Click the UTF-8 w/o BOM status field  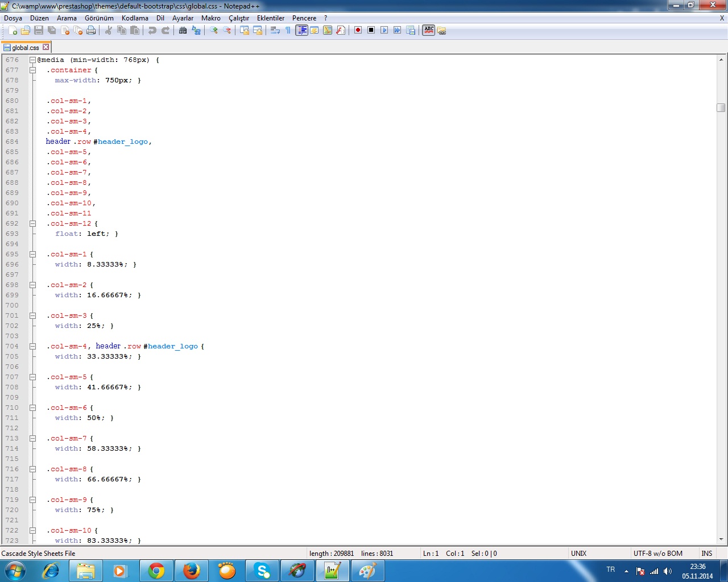[657, 554]
